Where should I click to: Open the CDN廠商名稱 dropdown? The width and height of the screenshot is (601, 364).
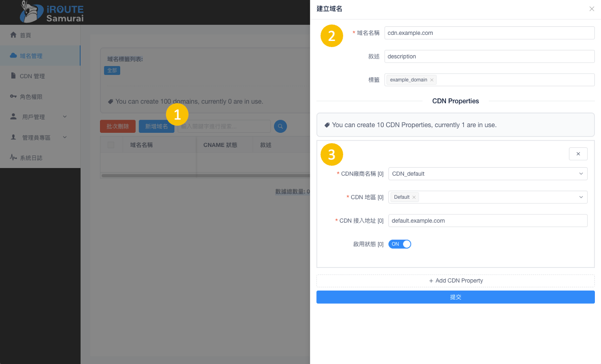pyautogui.click(x=487, y=174)
